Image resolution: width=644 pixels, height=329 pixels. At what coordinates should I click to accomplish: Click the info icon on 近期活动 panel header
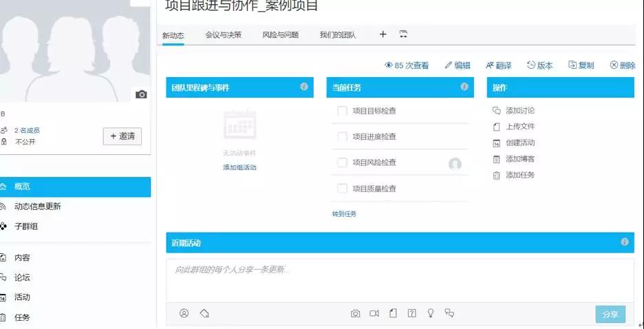point(625,242)
